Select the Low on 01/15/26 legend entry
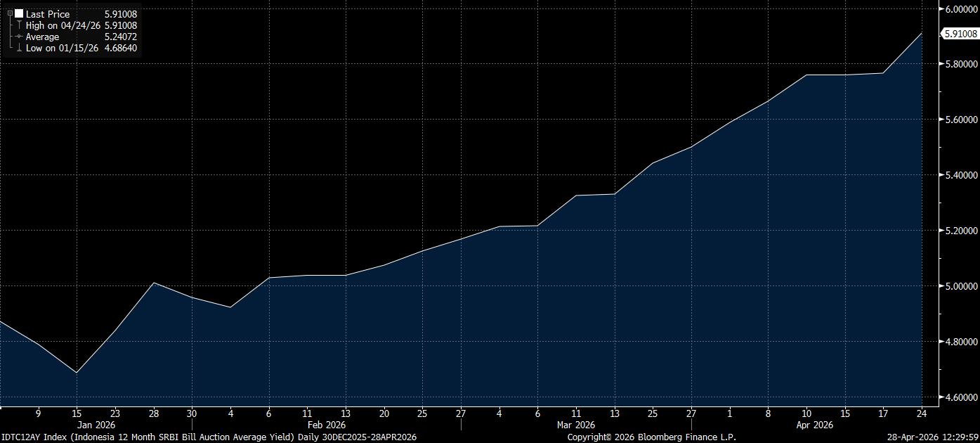The image size is (980, 443). (x=62, y=48)
